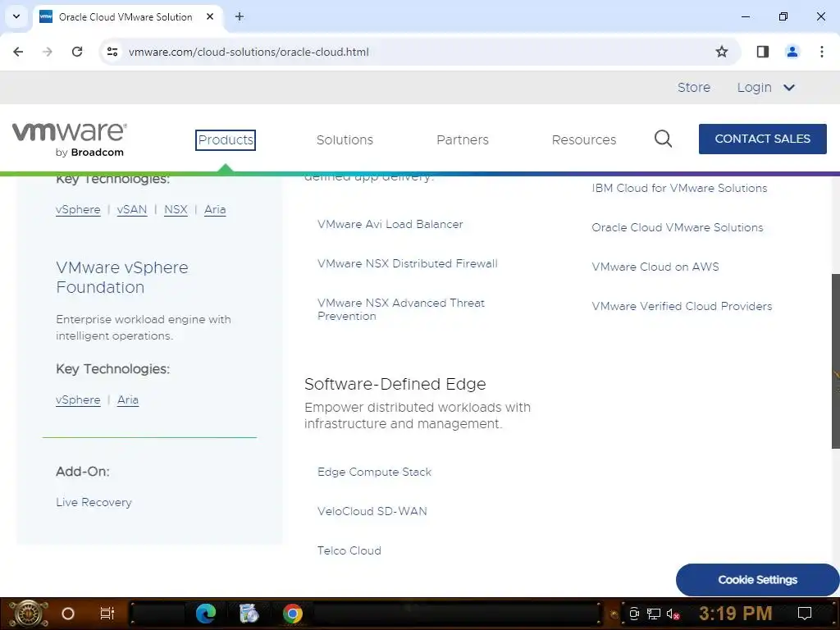Viewport: 840px width, 630px height.
Task: Open the Solutions menu
Action: coord(345,139)
